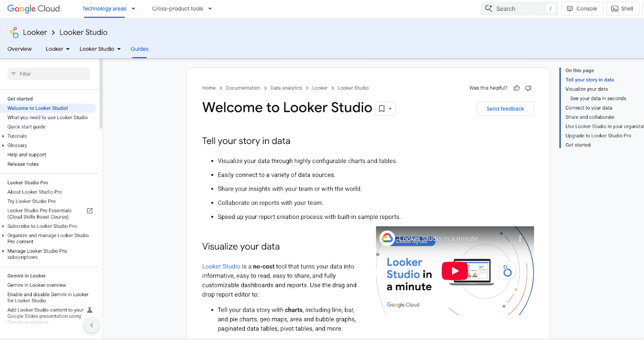The width and height of the screenshot is (644, 340).
Task: Jump to Visualize your data section
Action: tap(586, 89)
